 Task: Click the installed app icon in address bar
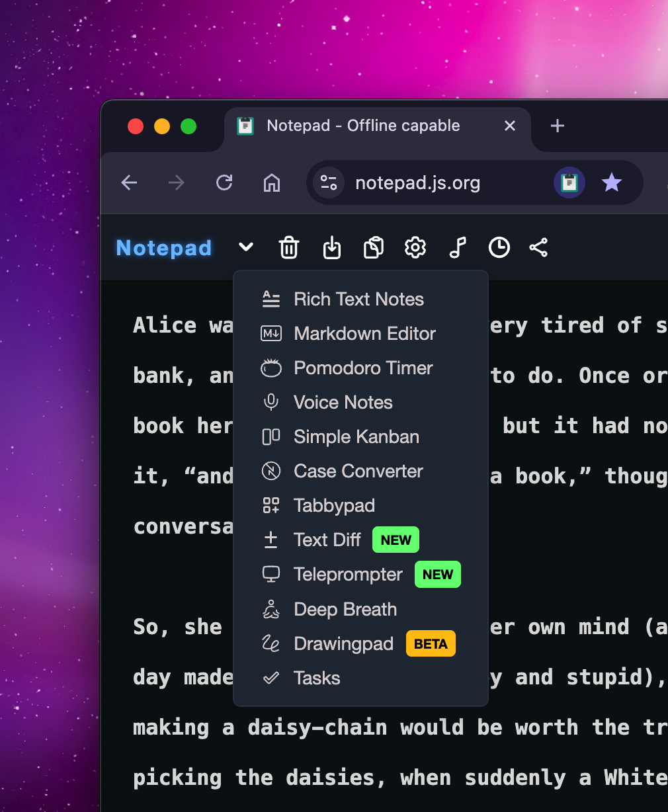point(569,183)
